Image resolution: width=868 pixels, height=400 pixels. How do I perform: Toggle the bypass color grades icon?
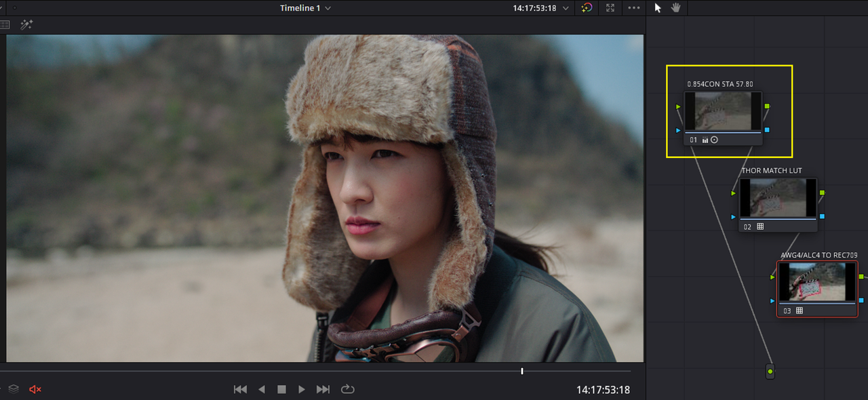(x=587, y=8)
